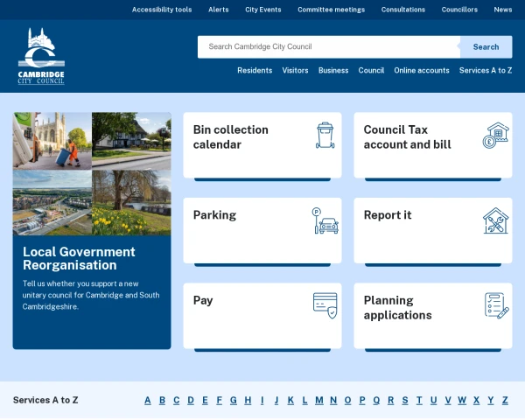This screenshot has width=525, height=420.
Task: Go to Online accounts
Action: coord(422,71)
